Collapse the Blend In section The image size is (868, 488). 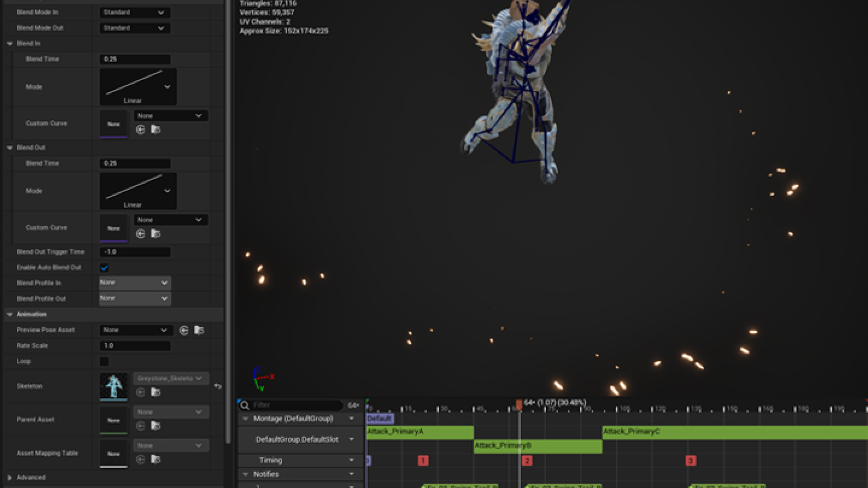coord(10,44)
